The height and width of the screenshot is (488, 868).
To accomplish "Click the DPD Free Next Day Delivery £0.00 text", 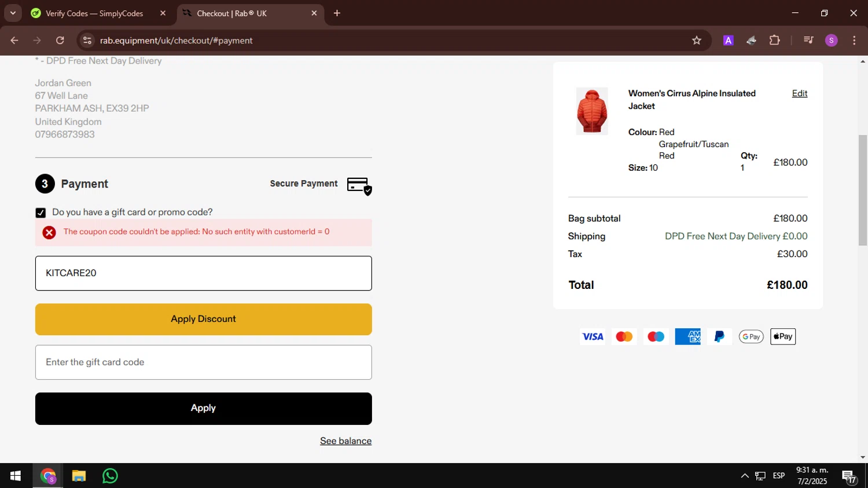I will coord(736,236).
